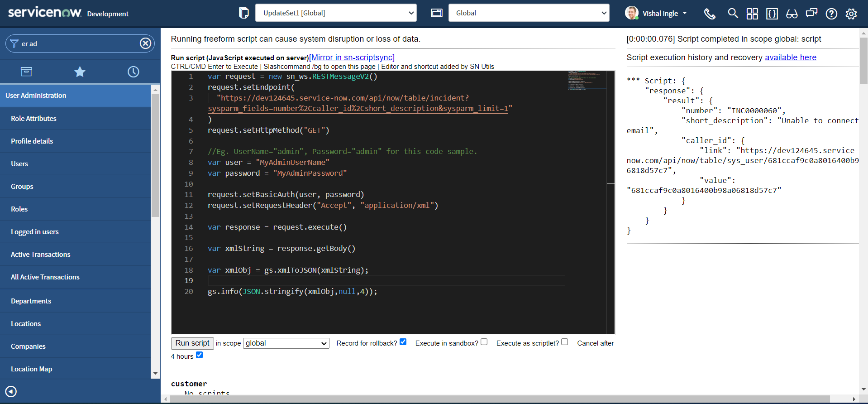Open the UpdateSet1 [Global] dropdown
868x404 pixels.
336,13
